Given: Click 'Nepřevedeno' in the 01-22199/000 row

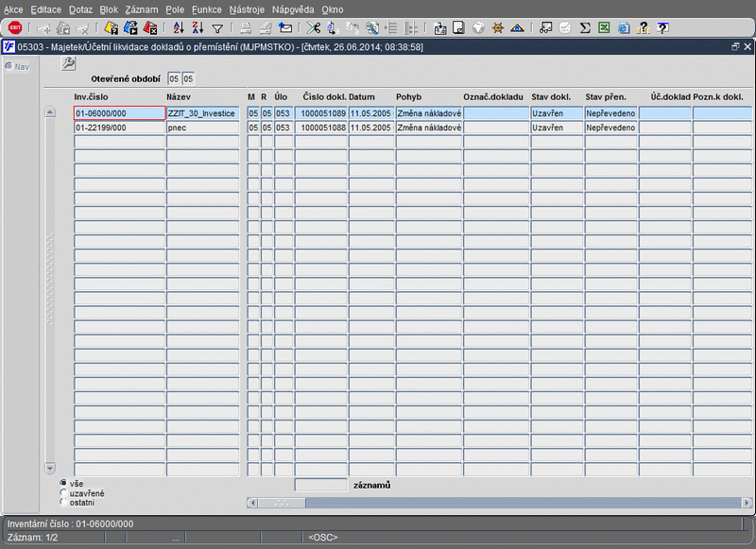Looking at the screenshot, I should (610, 128).
